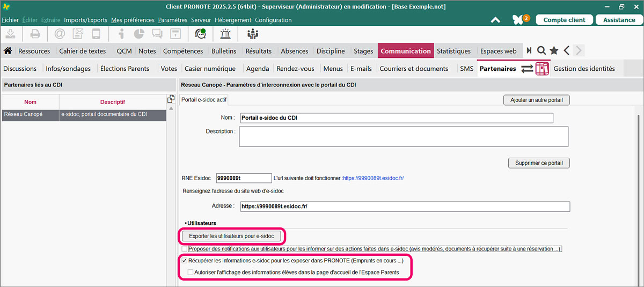
Task: Click 'Exporter les utilisateurs pour e-sidoc' button
Action: [231, 236]
